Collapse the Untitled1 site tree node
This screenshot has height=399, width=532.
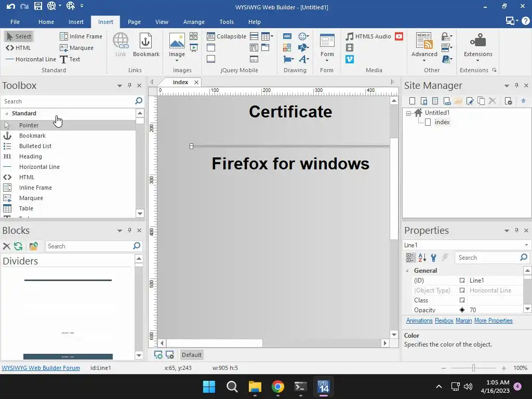[408, 113]
